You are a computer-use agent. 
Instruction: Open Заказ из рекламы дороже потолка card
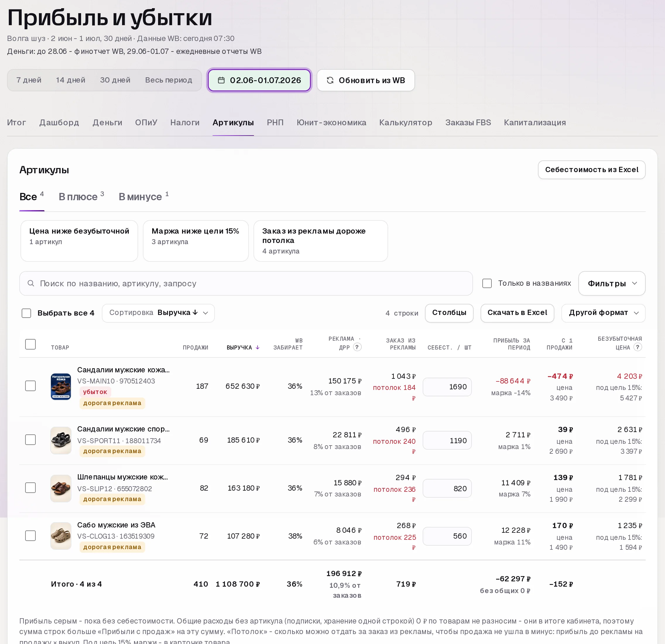(320, 241)
